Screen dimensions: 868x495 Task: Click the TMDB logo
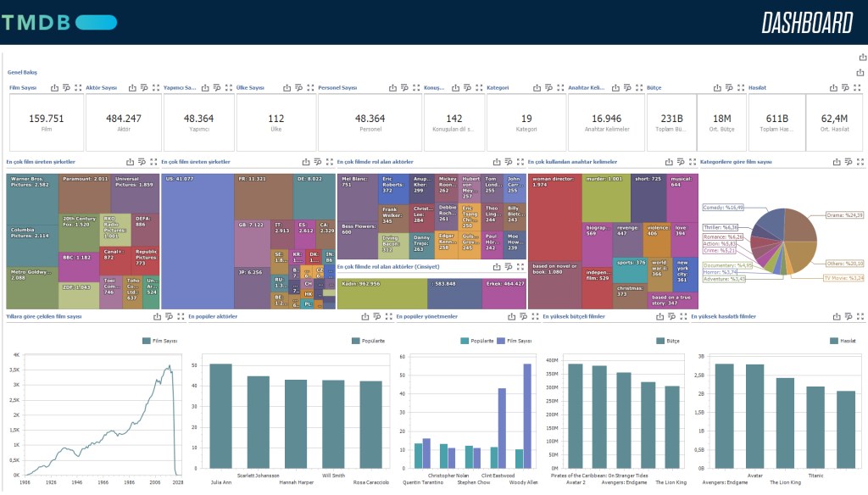click(58, 22)
